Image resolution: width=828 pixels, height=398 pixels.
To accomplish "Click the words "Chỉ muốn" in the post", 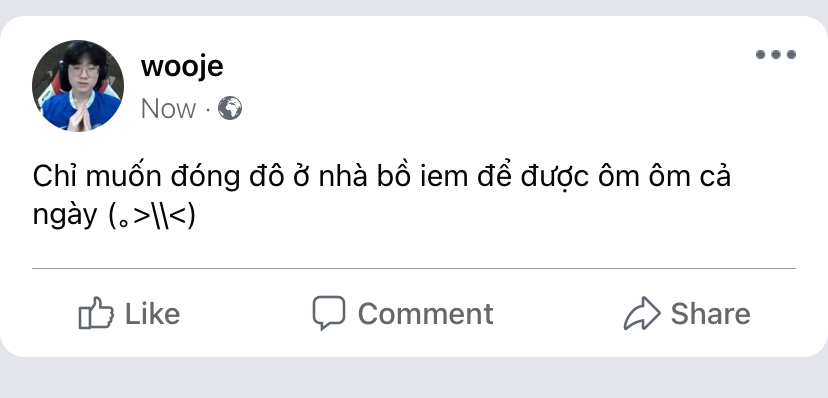I will [x=97, y=176].
